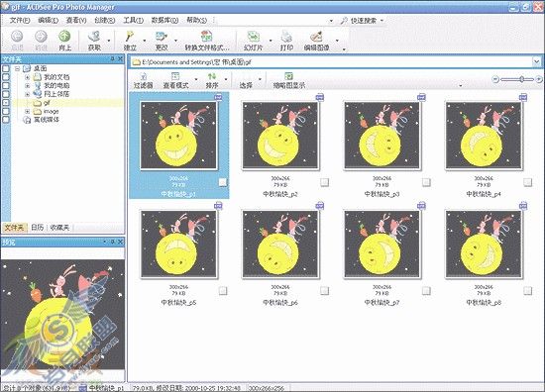
Task: Open the folder path dropdown arrow
Action: coord(537,62)
